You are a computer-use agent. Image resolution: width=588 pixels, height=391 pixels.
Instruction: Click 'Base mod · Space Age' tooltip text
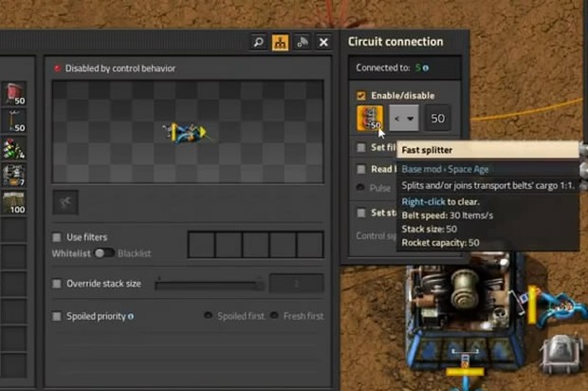tap(445, 169)
